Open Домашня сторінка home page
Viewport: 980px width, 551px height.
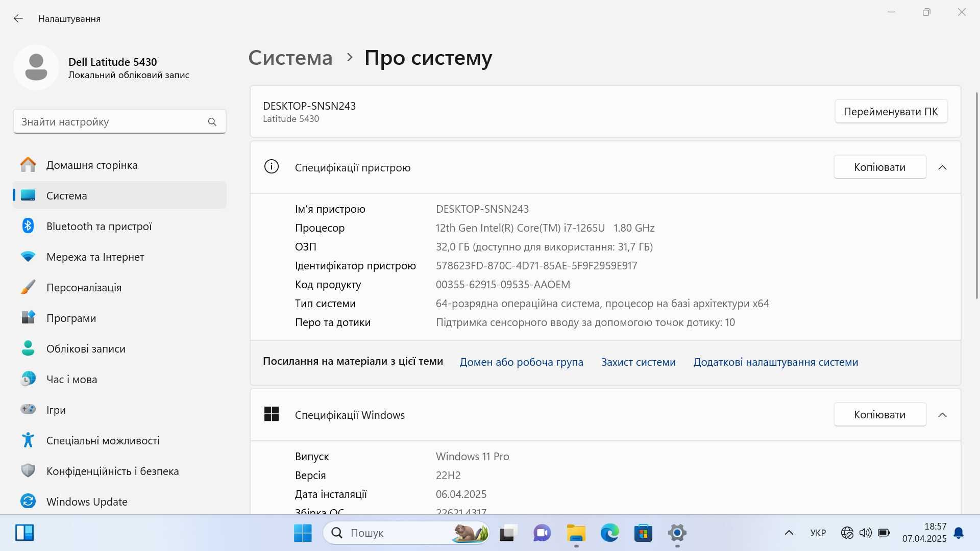point(119,165)
